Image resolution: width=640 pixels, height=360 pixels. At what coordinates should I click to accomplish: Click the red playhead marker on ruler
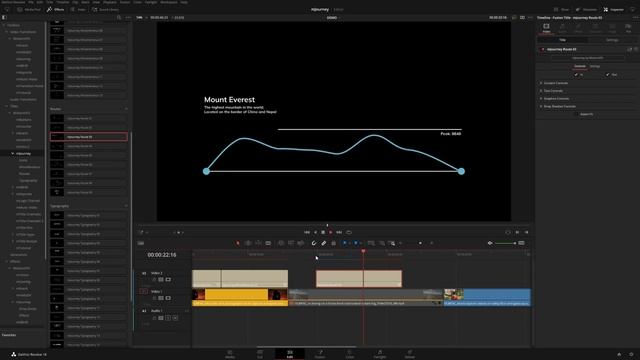click(x=363, y=252)
